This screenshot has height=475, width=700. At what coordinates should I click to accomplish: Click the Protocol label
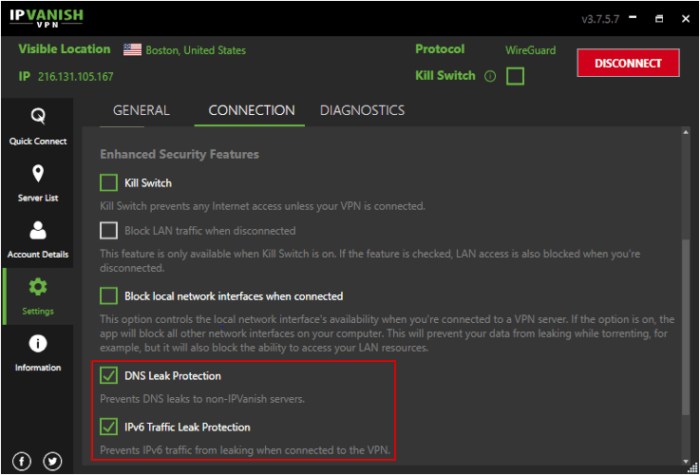[x=440, y=49]
